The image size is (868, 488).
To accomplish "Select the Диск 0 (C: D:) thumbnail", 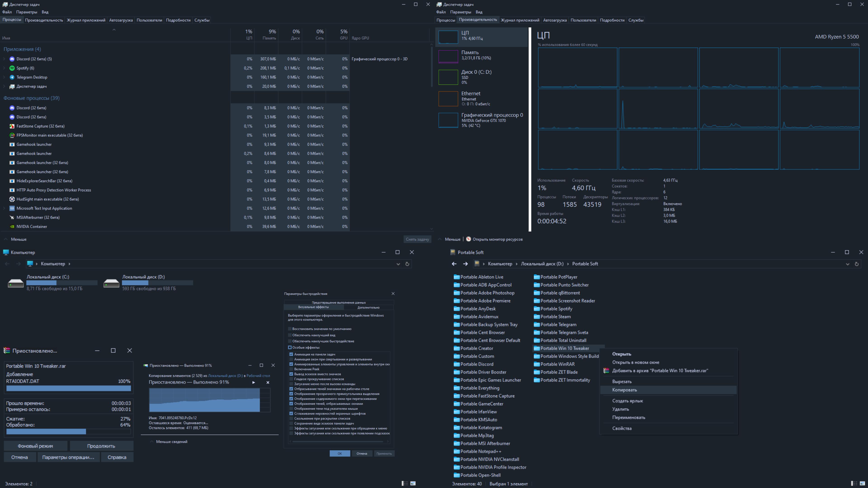I will [x=448, y=77].
